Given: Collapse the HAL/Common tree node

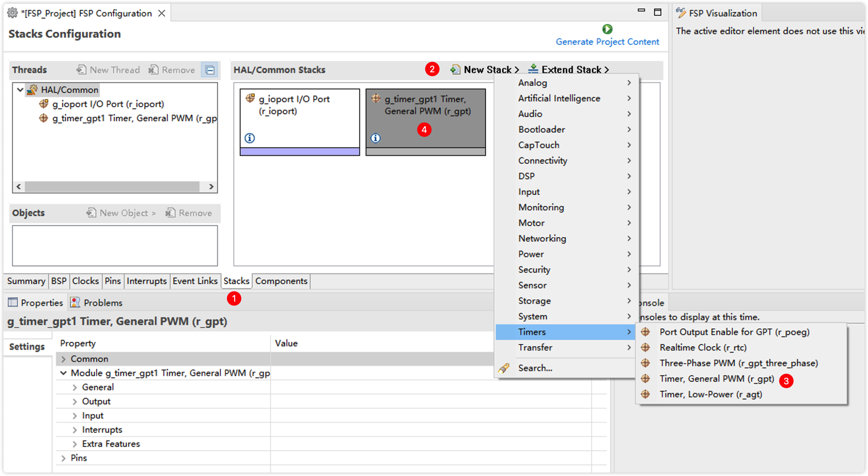Looking at the screenshot, I should click(20, 90).
